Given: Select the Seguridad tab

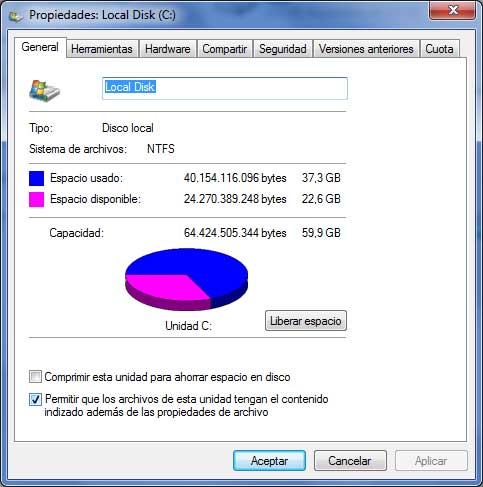Looking at the screenshot, I should (x=283, y=49).
